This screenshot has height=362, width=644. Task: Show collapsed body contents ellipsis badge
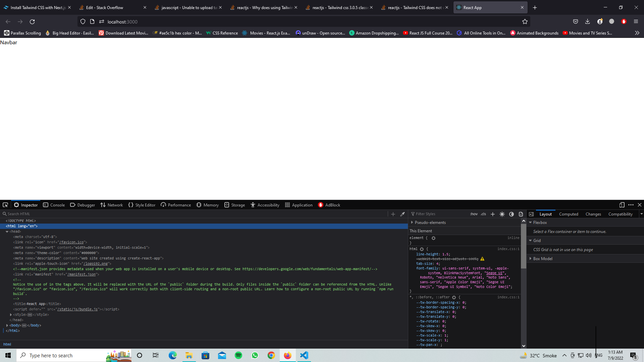[24, 325]
